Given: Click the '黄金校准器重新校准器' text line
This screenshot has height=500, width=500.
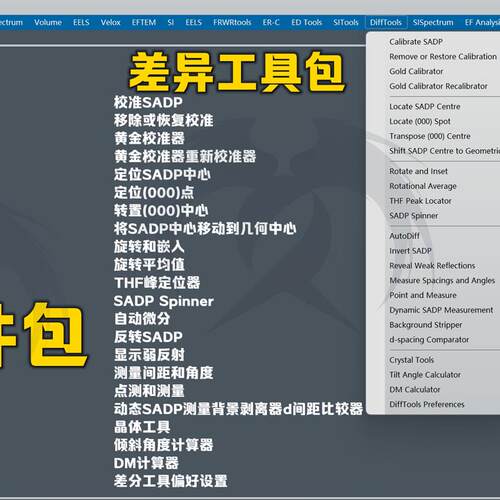Looking at the screenshot, I should tap(185, 156).
